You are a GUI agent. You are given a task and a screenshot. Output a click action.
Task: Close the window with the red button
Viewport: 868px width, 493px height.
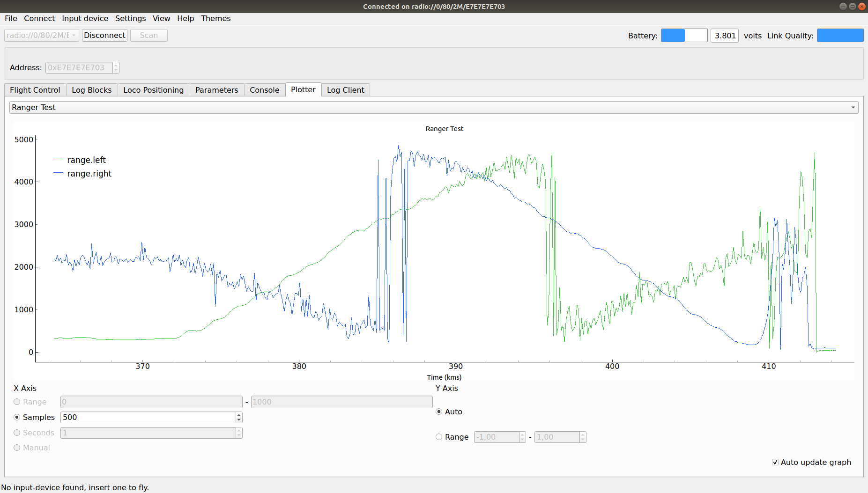point(861,6)
